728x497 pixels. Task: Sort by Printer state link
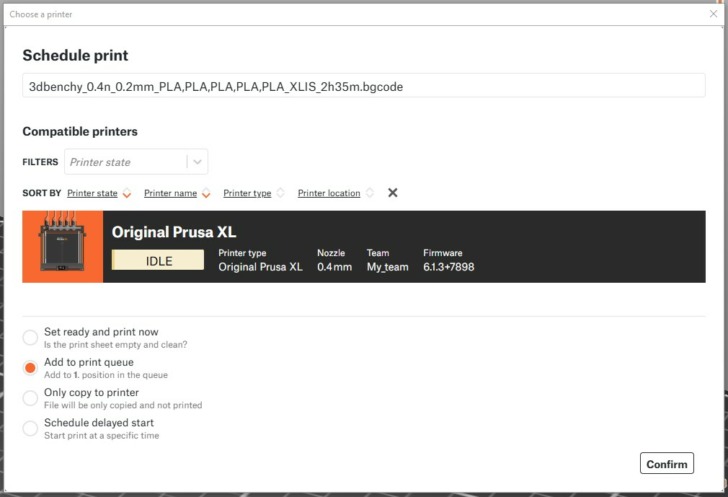(x=92, y=193)
